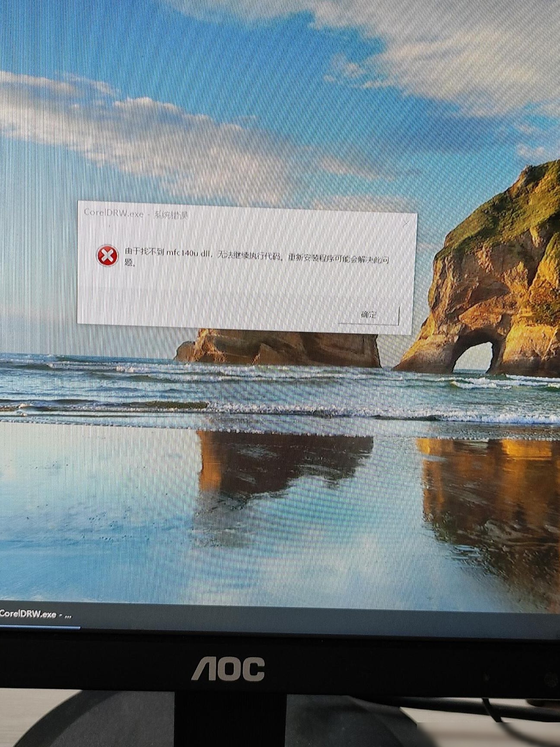560x747 pixels.
Task: Close the CorelDRW.exe system error dialog
Action: click(x=405, y=223)
